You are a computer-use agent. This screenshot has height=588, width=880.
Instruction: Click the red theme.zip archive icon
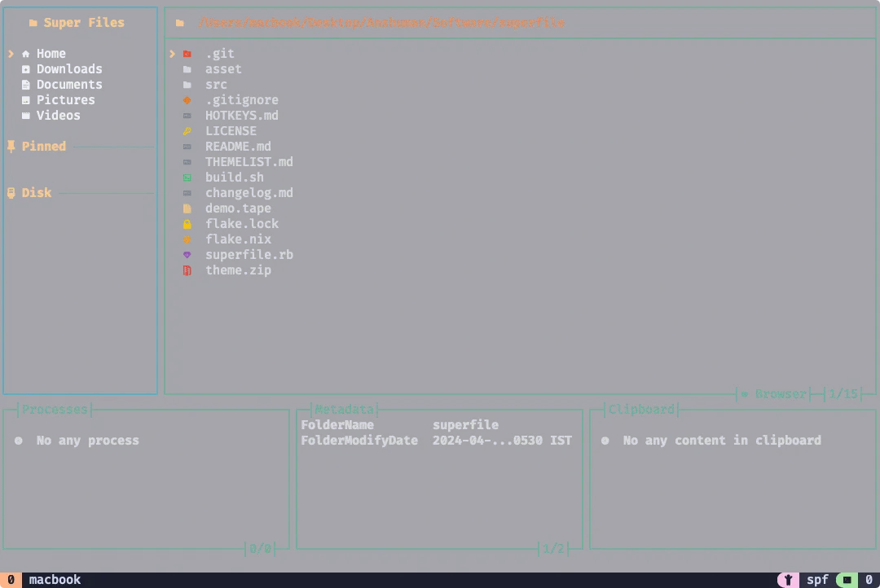[x=187, y=270]
